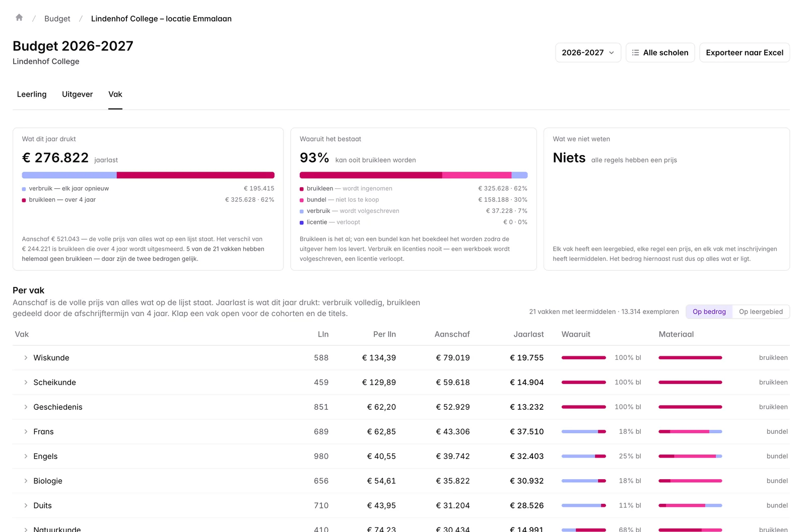Export with Exporteer naar Excel
Screen dimensions: 806x532
745,52
